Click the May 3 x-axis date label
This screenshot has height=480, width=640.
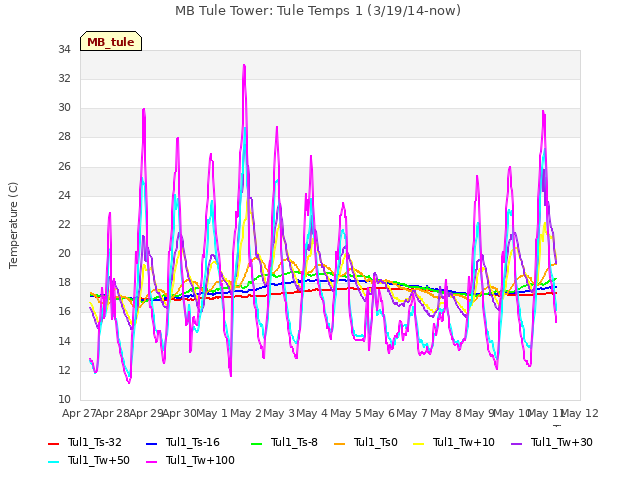(x=279, y=413)
